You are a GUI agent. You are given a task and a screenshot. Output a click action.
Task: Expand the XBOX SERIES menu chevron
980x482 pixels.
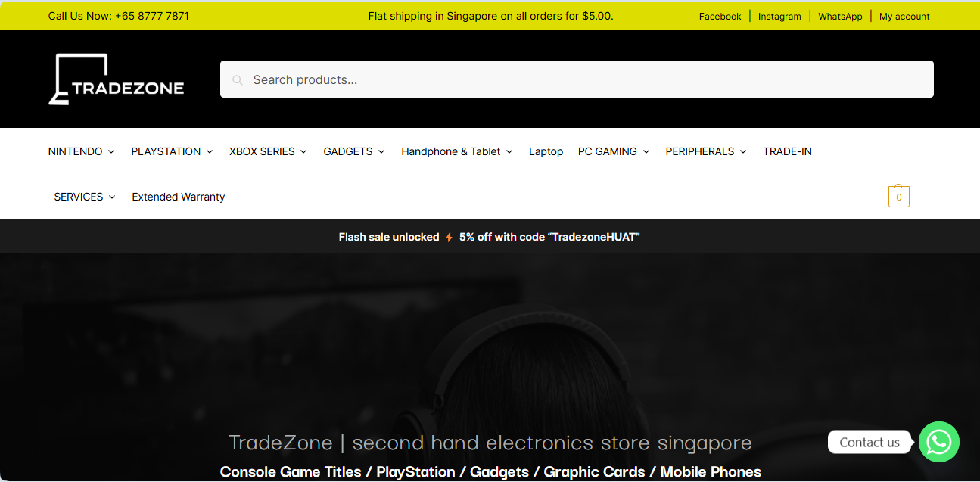click(303, 151)
